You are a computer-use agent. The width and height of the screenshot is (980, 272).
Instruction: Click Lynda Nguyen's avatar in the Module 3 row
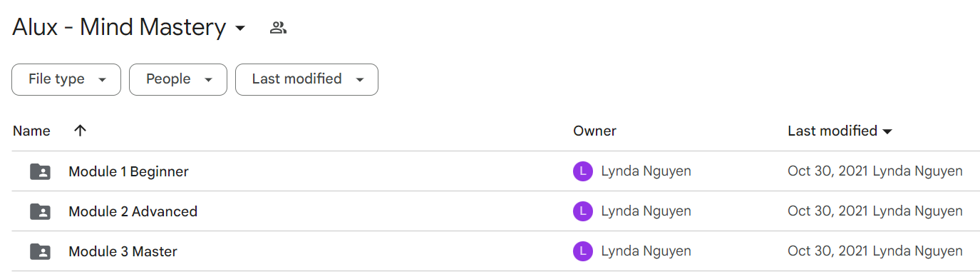(x=583, y=251)
